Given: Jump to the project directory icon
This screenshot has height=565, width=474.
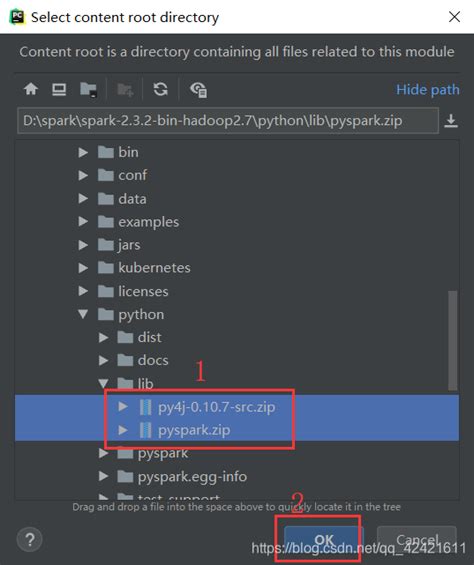Looking at the screenshot, I should point(89,89).
